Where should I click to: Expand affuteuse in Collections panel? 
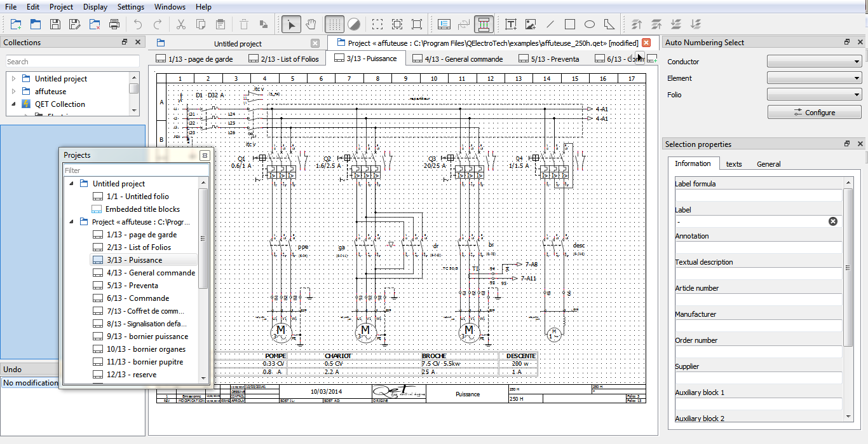[x=13, y=92]
